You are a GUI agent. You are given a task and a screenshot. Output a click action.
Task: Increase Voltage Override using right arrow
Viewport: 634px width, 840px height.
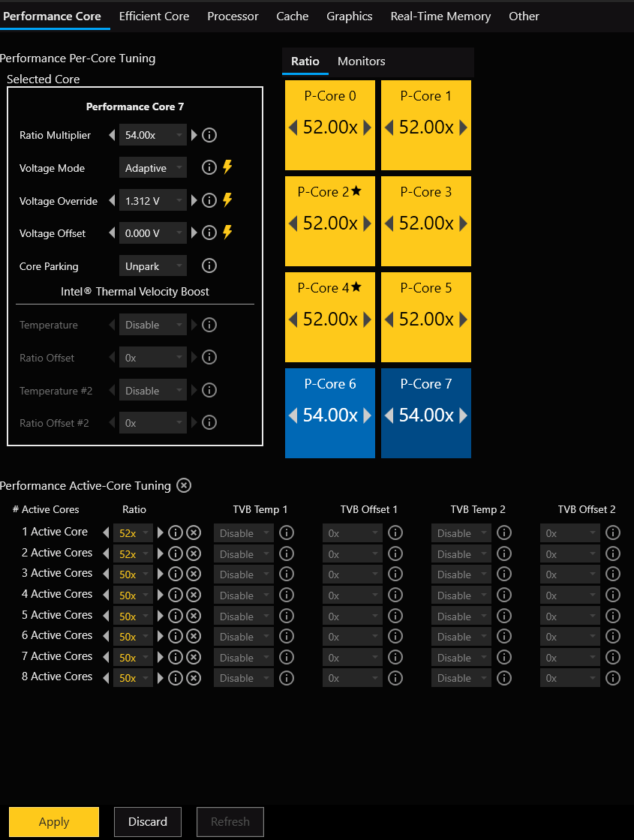[x=194, y=200]
